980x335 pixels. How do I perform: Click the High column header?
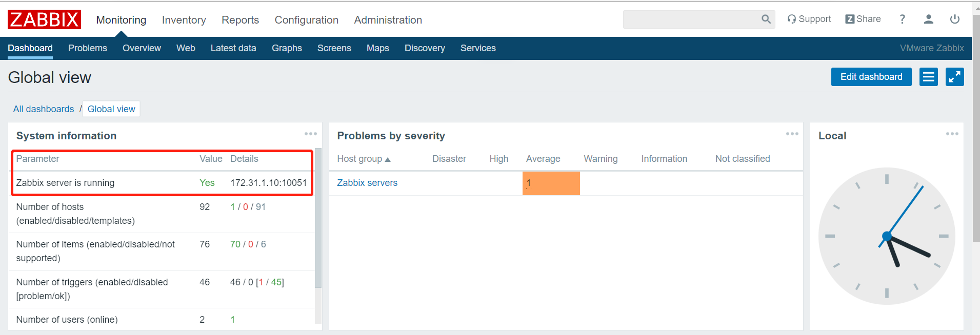pyautogui.click(x=499, y=159)
